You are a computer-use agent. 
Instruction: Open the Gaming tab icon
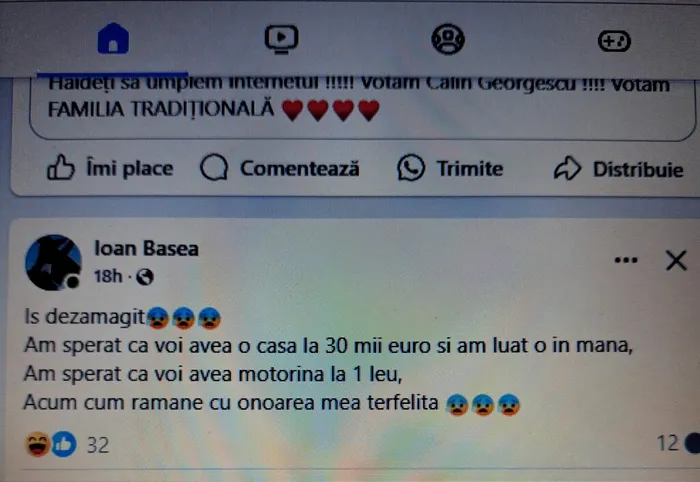[614, 42]
